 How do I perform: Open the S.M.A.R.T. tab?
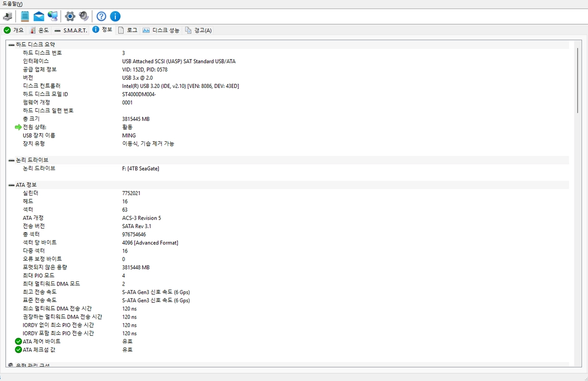71,30
